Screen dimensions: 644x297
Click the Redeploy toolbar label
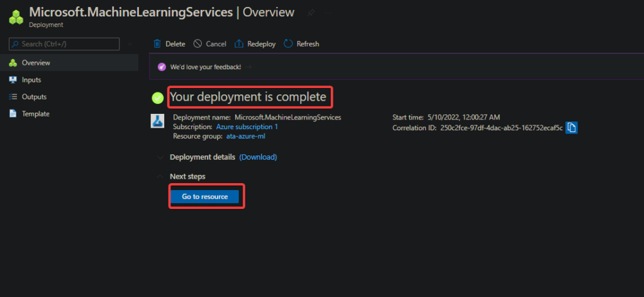(x=261, y=44)
